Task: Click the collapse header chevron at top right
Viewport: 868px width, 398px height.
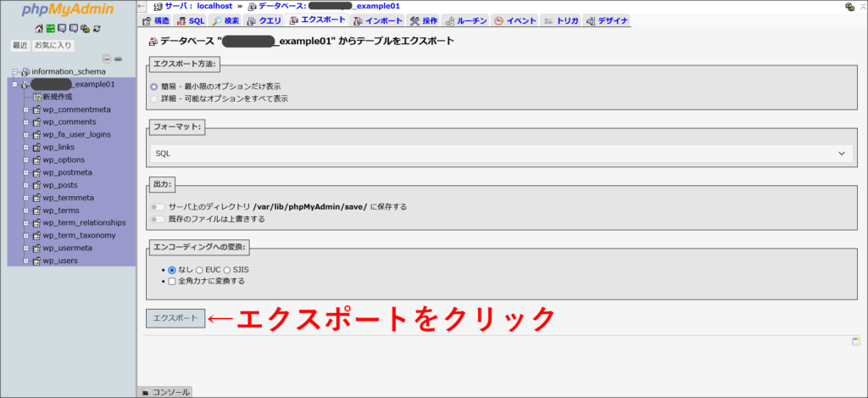Action: pos(862,7)
